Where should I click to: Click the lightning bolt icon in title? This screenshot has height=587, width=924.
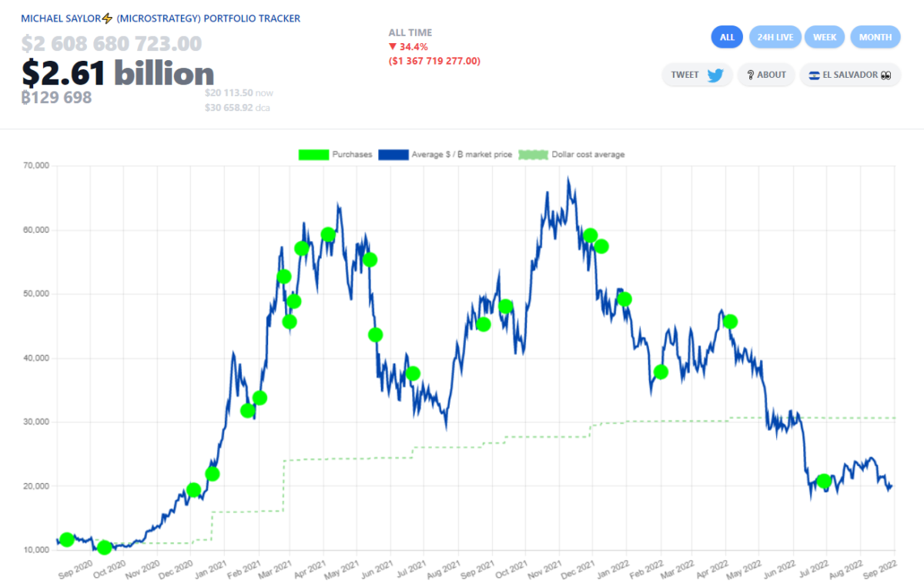pos(107,18)
